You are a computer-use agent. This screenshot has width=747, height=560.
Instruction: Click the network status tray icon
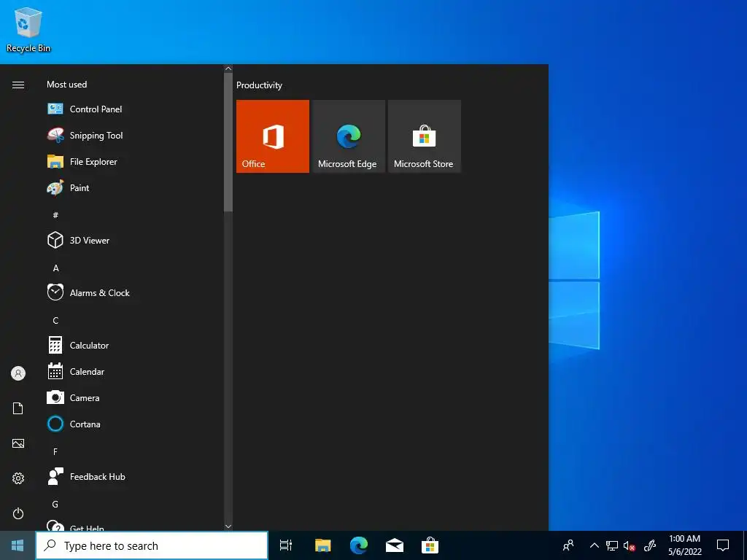click(x=612, y=545)
